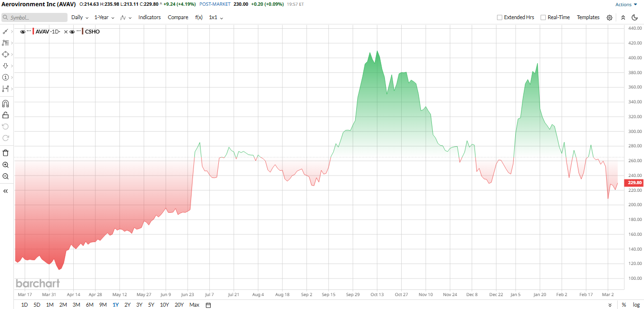The width and height of the screenshot is (644, 309).
Task: Toggle the magnet snap mode
Action: coord(5,103)
